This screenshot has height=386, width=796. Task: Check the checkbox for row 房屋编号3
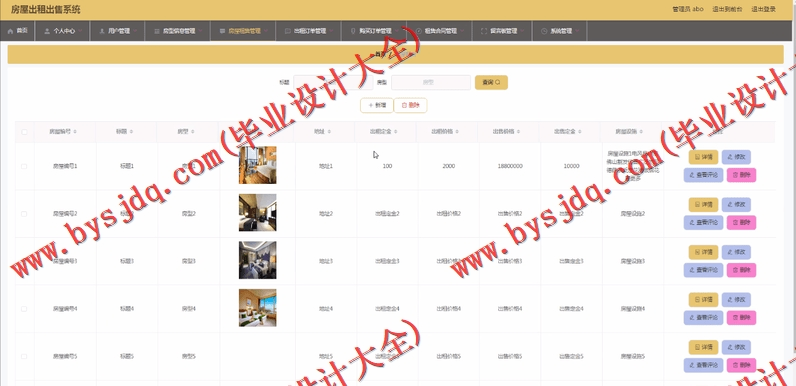click(x=24, y=261)
